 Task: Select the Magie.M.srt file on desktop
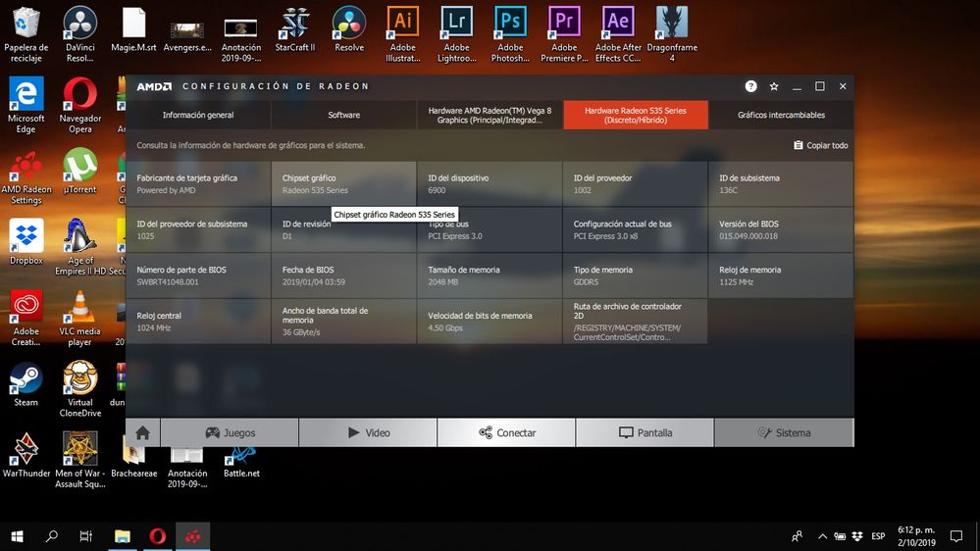(133, 30)
